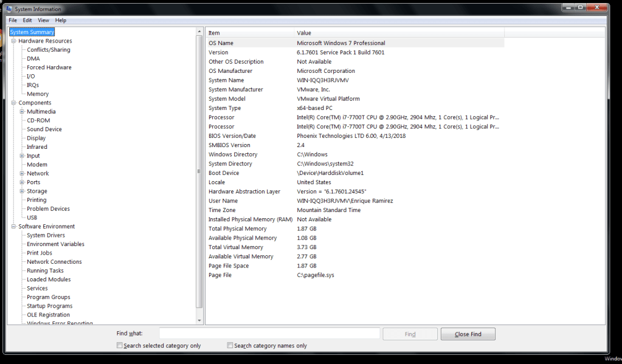This screenshot has height=364, width=622.
Task: Click the Find button
Action: click(410, 334)
